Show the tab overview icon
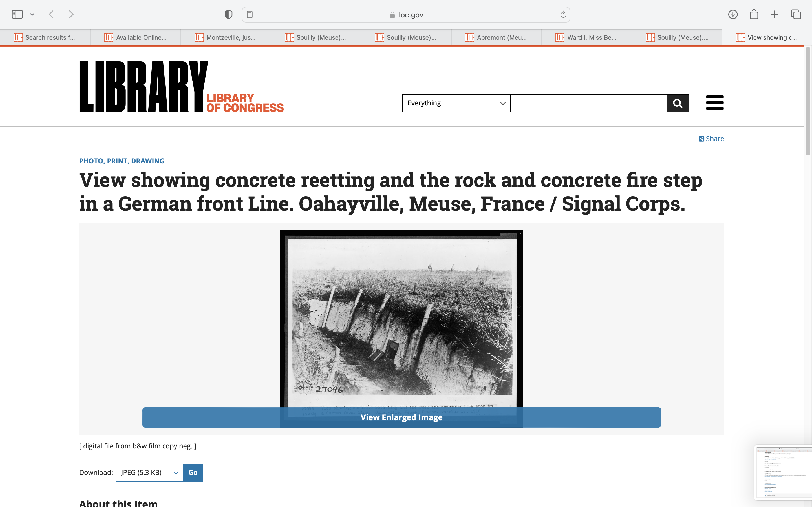Image resolution: width=812 pixels, height=507 pixels. pos(796,14)
